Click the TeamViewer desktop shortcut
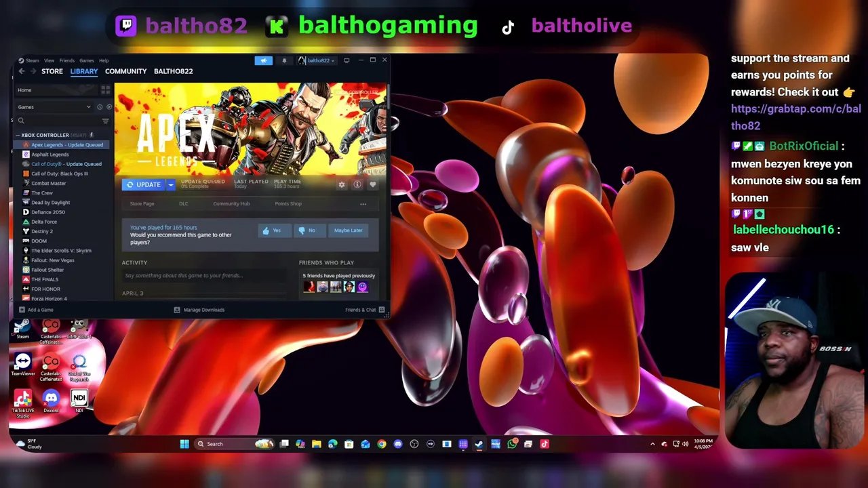 pyautogui.click(x=23, y=365)
